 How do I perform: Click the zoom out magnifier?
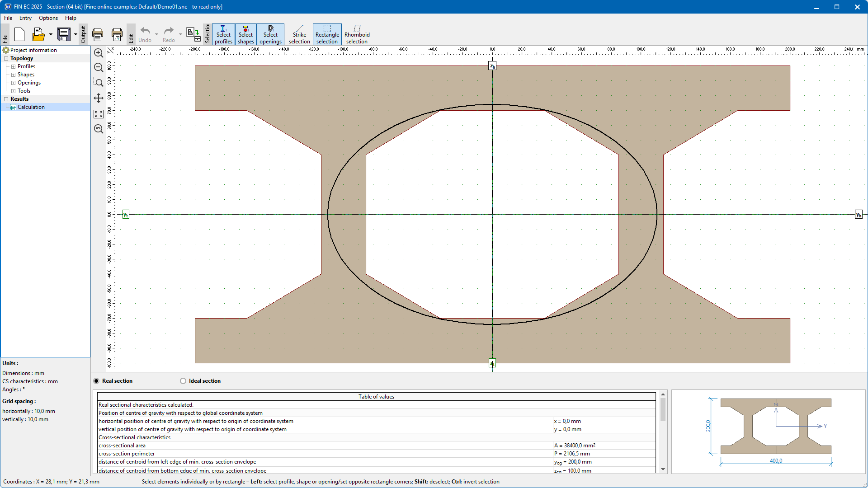pyautogui.click(x=99, y=68)
